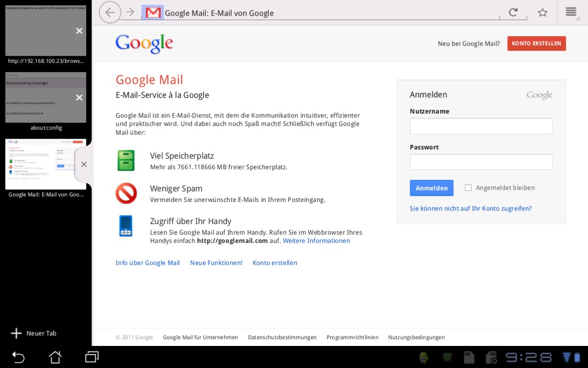Tap the Android recent apps button

coord(92,357)
